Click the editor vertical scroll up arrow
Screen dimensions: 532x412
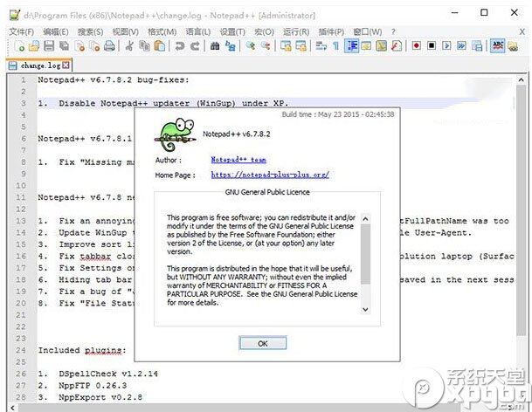(x=522, y=80)
